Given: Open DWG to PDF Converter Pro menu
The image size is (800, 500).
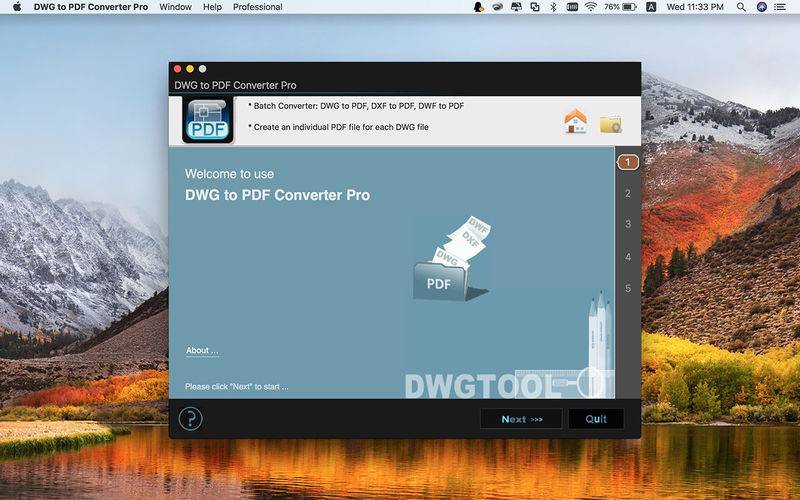Looking at the screenshot, I should [91, 7].
